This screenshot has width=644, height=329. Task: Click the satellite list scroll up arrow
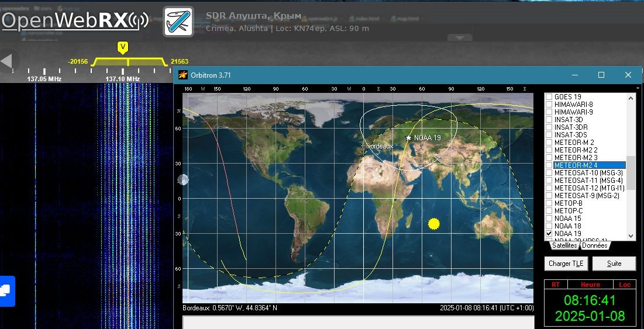tap(631, 98)
